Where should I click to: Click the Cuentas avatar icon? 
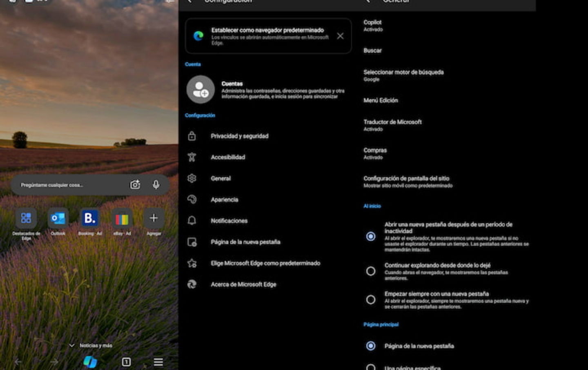[200, 89]
